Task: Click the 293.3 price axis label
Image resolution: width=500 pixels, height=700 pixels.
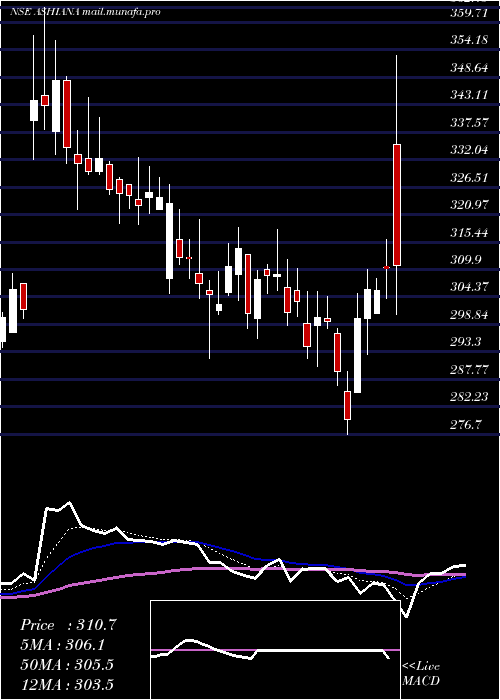Action: pos(466,342)
